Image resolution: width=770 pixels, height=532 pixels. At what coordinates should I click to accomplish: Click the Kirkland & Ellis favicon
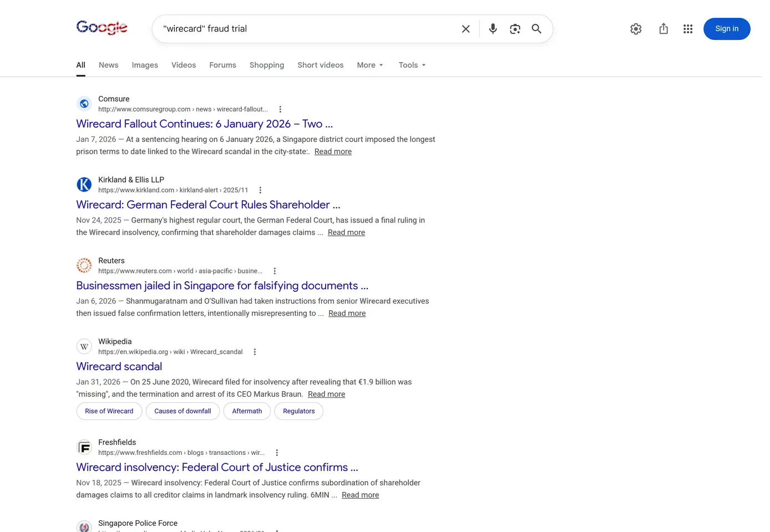pos(84,185)
